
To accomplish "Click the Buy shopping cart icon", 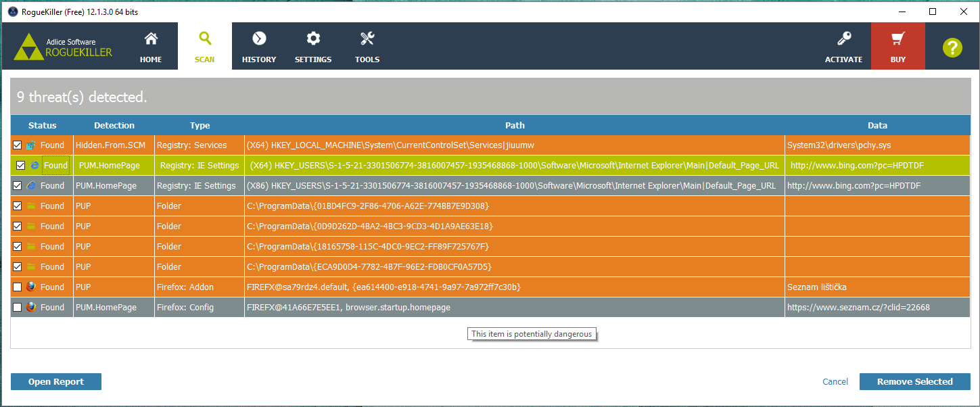I will click(x=898, y=39).
